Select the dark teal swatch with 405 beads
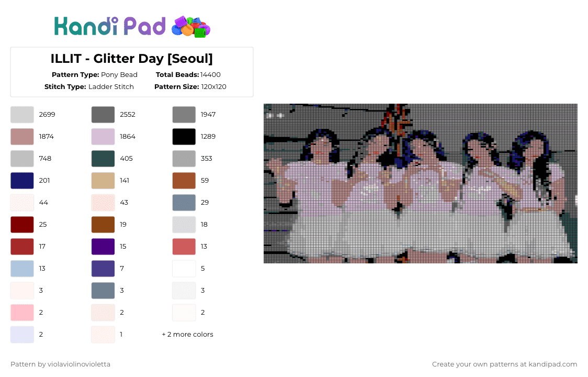588x377 pixels. coord(103,159)
